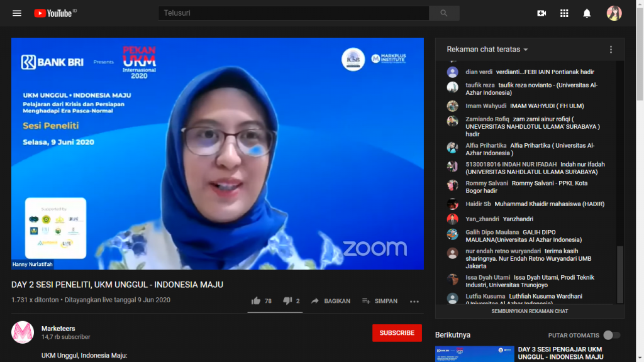Click the 'Berikutnya' up next heading
The height and width of the screenshot is (362, 644).
click(x=453, y=335)
